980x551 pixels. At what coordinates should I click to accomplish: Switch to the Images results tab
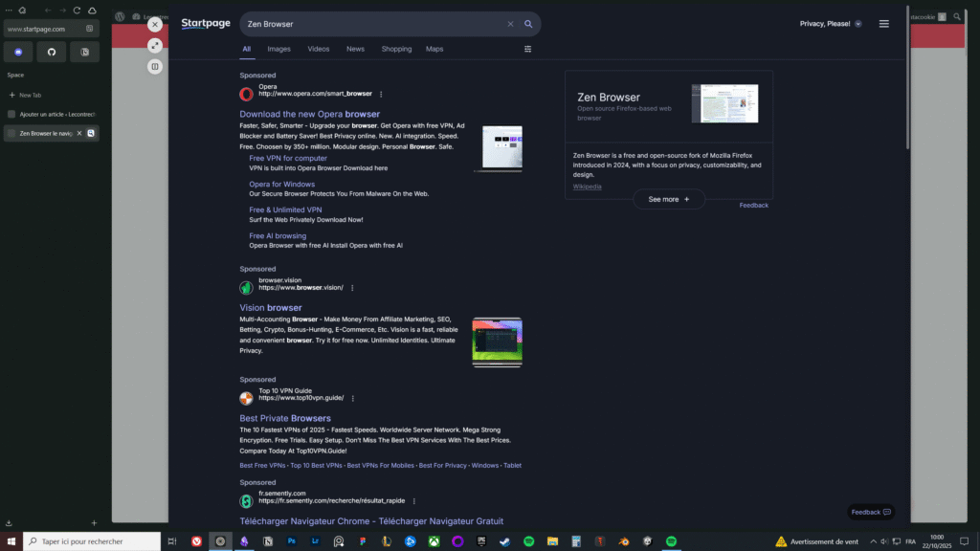[x=278, y=49]
